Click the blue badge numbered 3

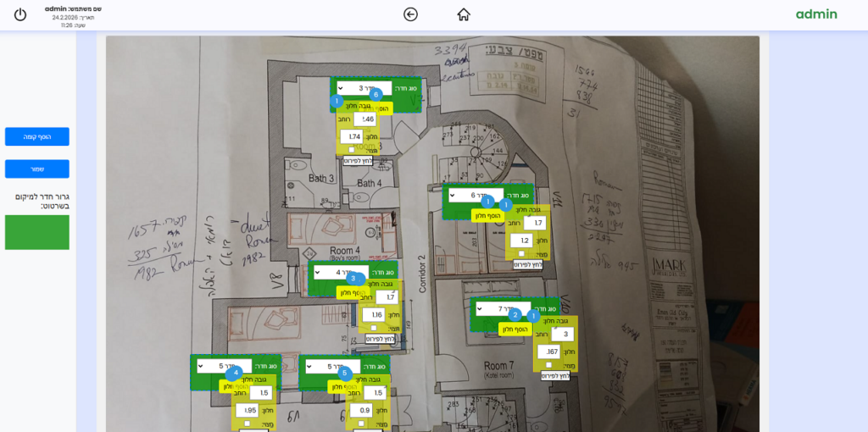pyautogui.click(x=353, y=278)
